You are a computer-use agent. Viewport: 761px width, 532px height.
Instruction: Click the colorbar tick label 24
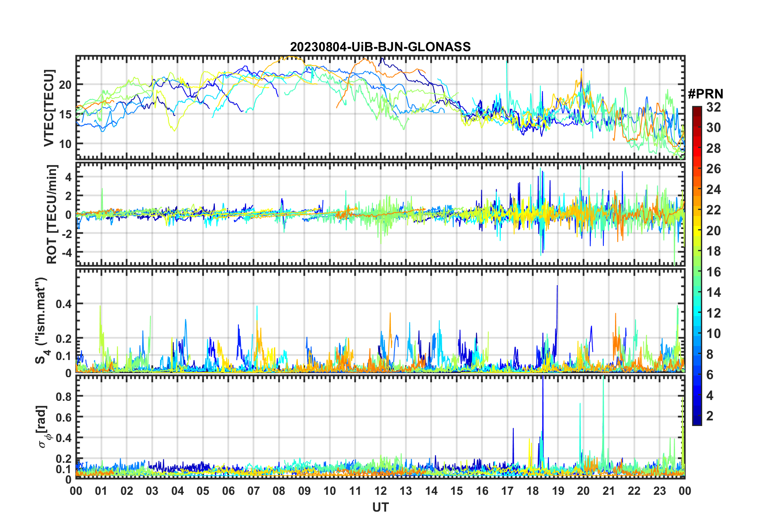click(713, 190)
